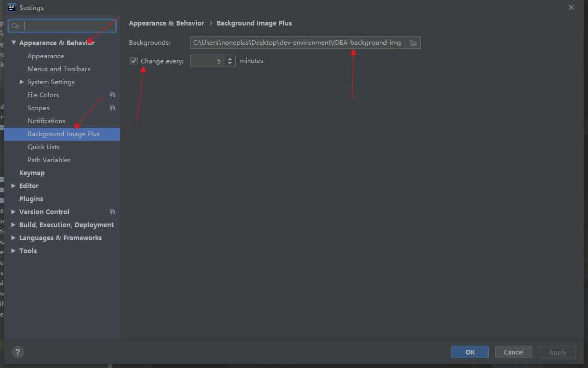The image size is (588, 368).
Task: Click the OK button
Action: (470, 352)
